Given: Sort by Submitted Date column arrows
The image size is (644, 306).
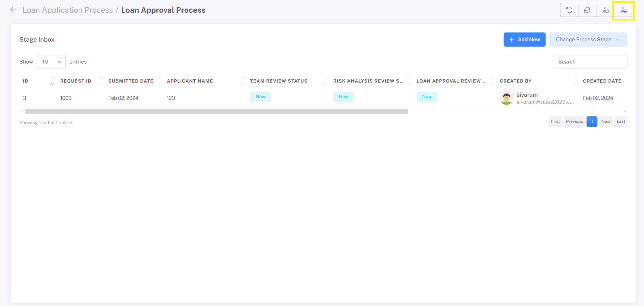Looking at the screenshot, I should click(159, 81).
